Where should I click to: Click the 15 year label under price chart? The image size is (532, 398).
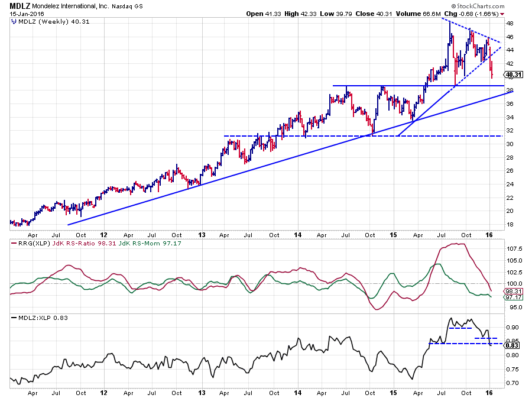pyautogui.click(x=393, y=235)
